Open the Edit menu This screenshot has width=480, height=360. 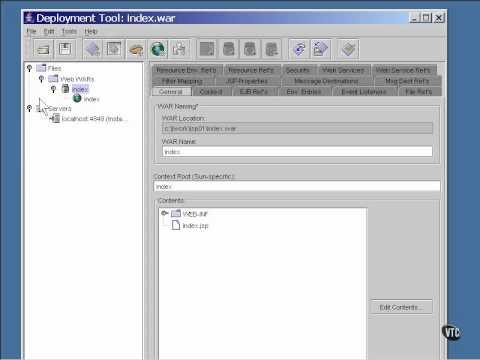coord(49,31)
